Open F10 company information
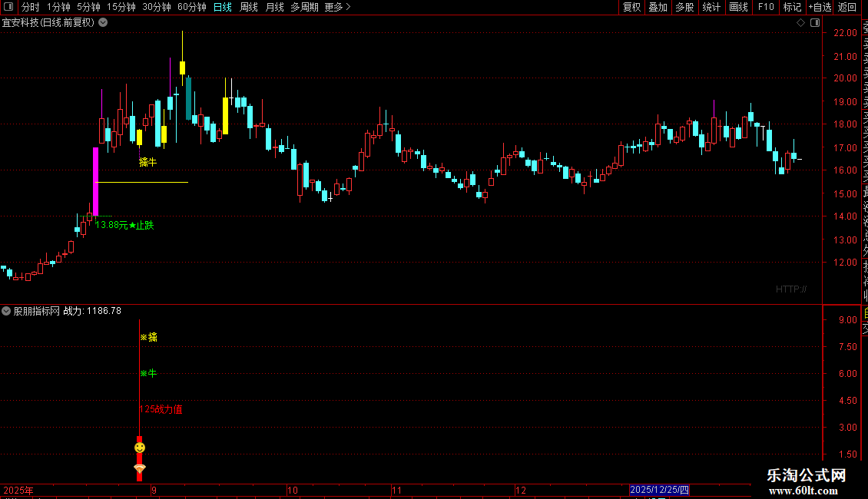The image size is (868, 499). [x=766, y=7]
